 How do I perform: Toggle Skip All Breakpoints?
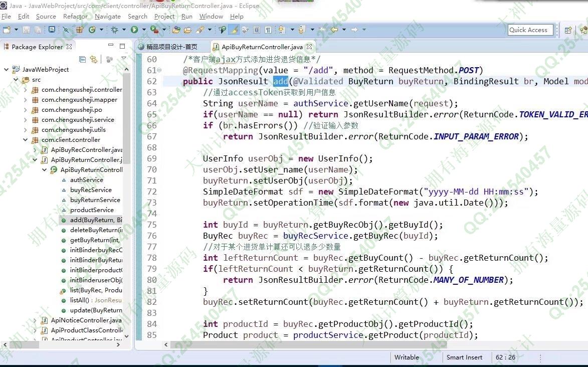tap(66, 30)
